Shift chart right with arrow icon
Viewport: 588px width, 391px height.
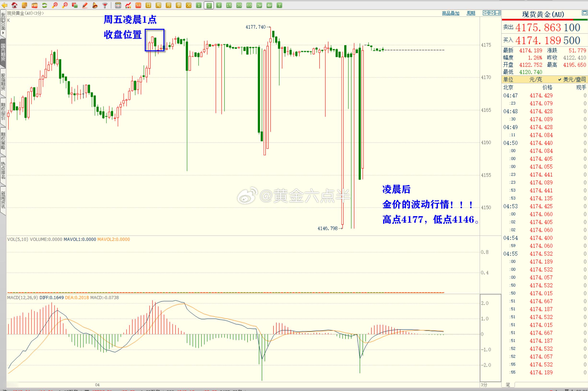pyautogui.click(x=492, y=13)
